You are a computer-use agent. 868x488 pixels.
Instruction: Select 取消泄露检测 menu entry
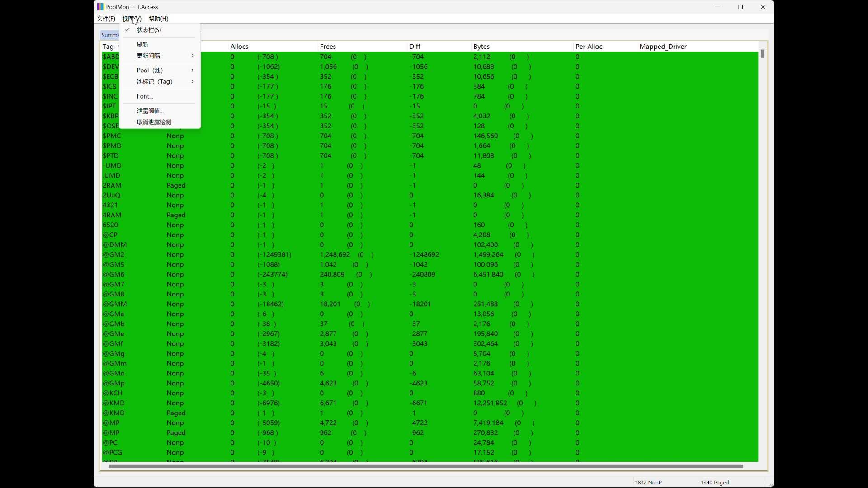point(160,122)
